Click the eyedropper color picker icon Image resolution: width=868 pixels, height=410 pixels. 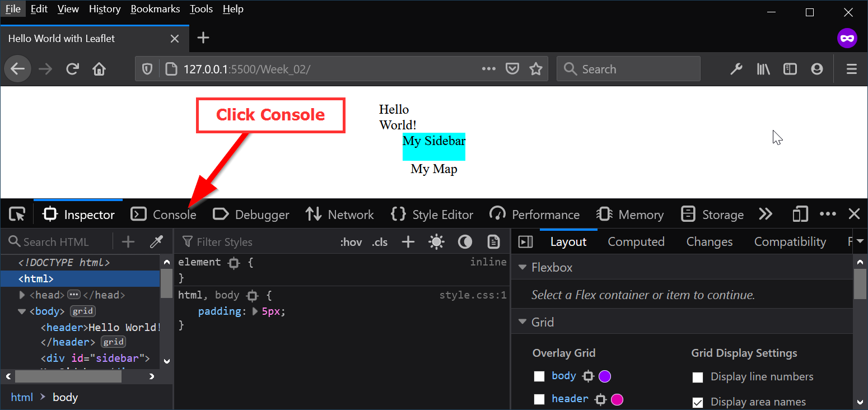(156, 242)
